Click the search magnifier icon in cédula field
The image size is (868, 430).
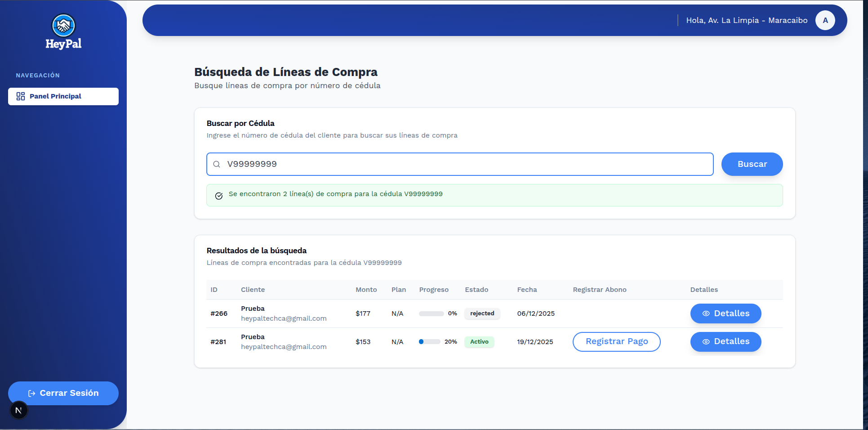tap(217, 164)
